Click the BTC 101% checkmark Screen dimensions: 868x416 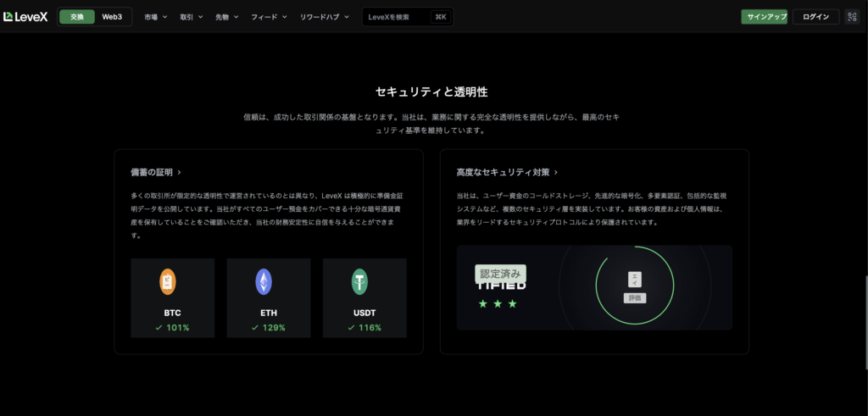[x=159, y=328]
